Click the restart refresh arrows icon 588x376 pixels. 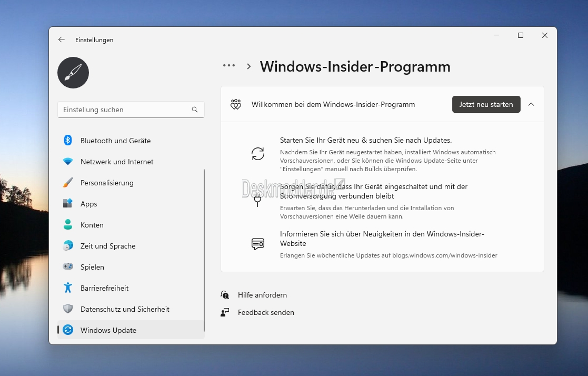click(x=258, y=154)
